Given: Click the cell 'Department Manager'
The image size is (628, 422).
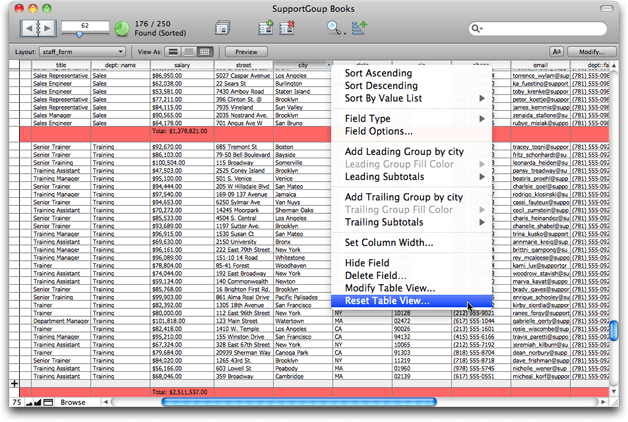Looking at the screenshot, I should (x=61, y=321).
